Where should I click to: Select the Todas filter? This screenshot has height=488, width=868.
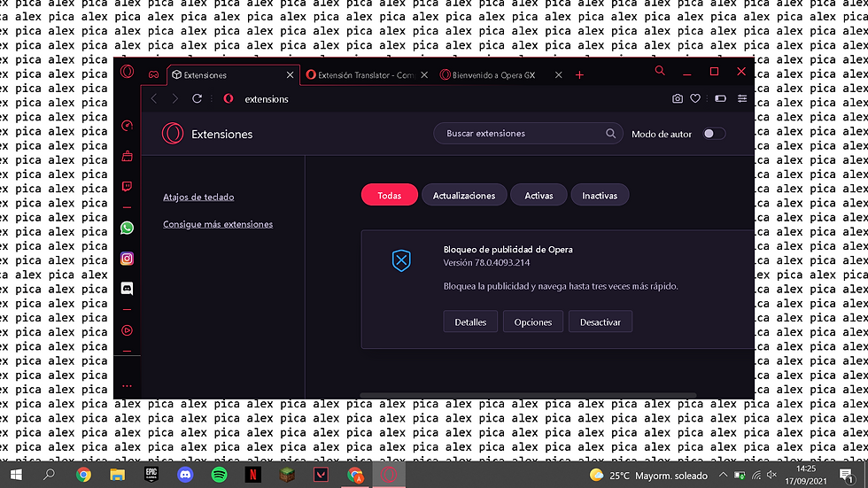click(x=389, y=196)
